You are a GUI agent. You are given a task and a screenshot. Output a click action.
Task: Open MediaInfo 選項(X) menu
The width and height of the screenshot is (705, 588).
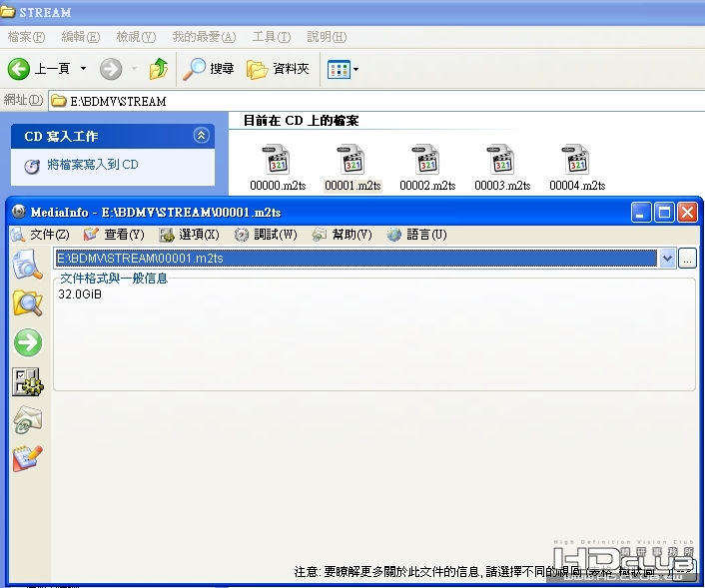(190, 235)
